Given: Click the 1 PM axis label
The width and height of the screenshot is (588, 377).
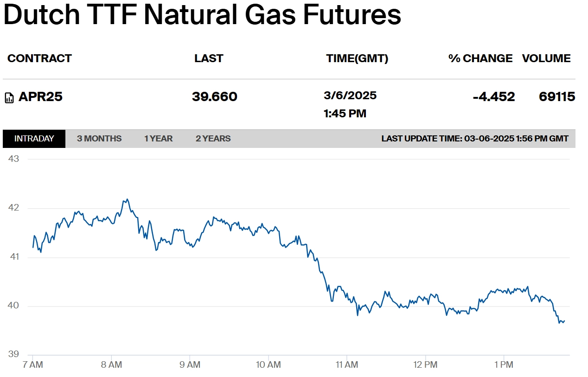Looking at the screenshot, I should [504, 365].
